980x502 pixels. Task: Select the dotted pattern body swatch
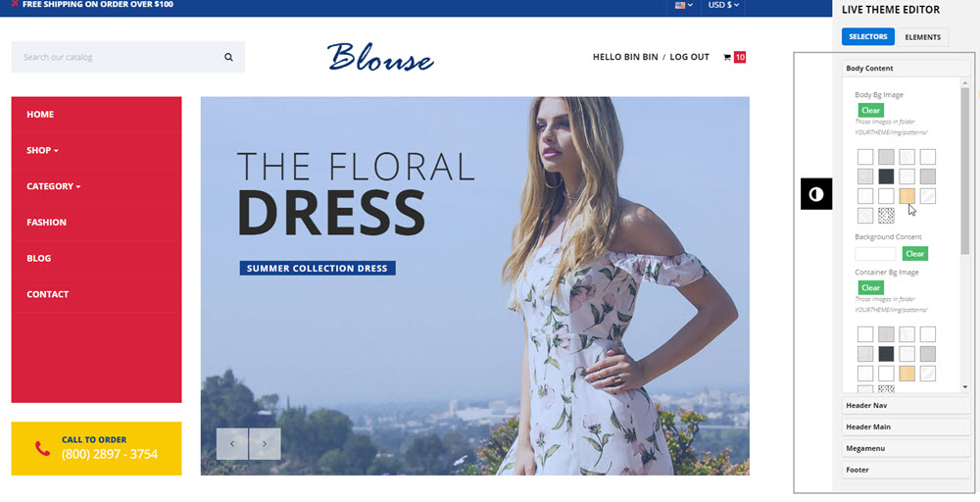(x=886, y=216)
